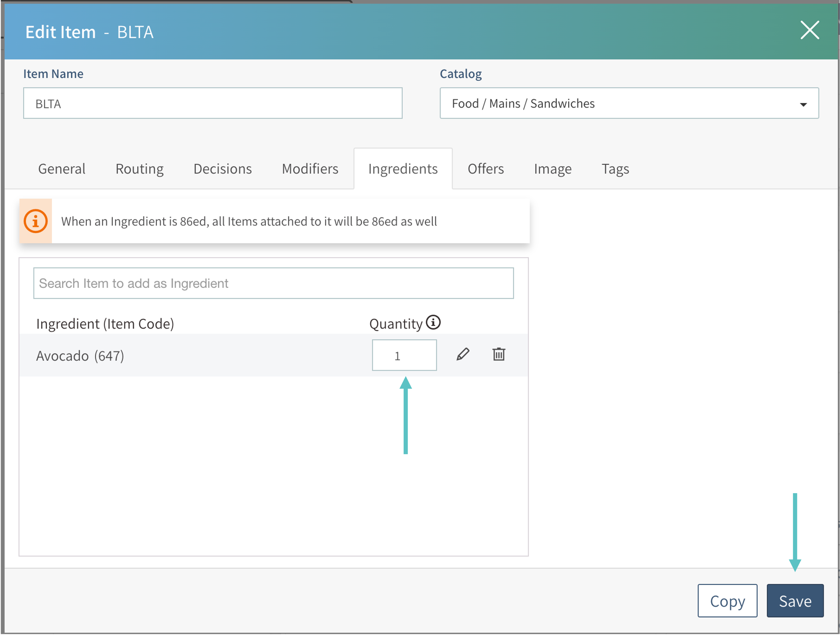Click the Copy button

pos(727,601)
